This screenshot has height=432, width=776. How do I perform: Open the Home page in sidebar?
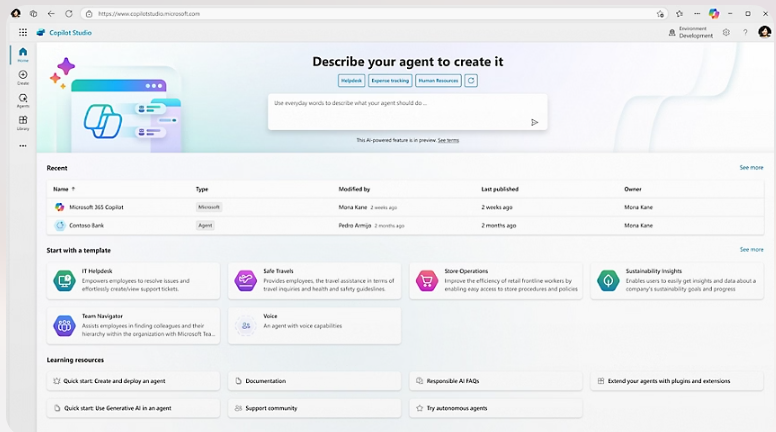tap(22, 54)
